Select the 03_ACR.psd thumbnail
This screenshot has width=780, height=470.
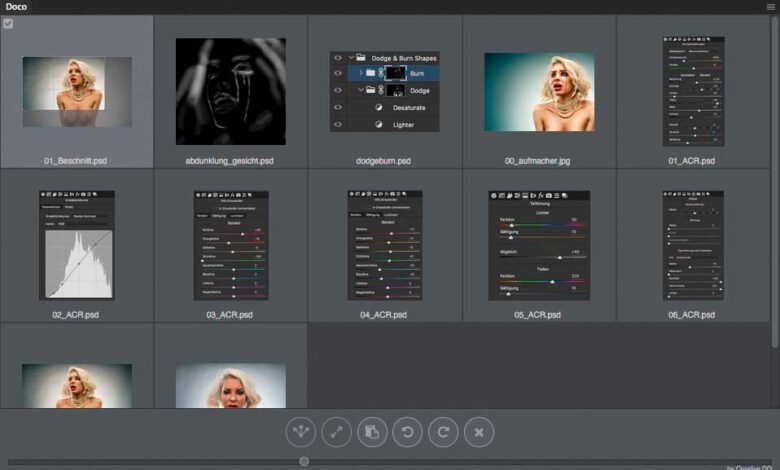[231, 245]
